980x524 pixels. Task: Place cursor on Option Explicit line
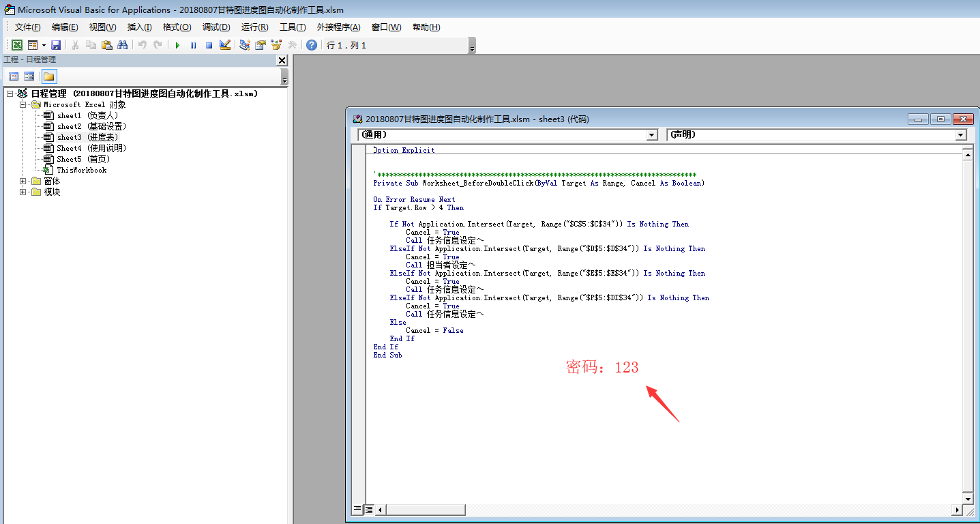tap(404, 150)
